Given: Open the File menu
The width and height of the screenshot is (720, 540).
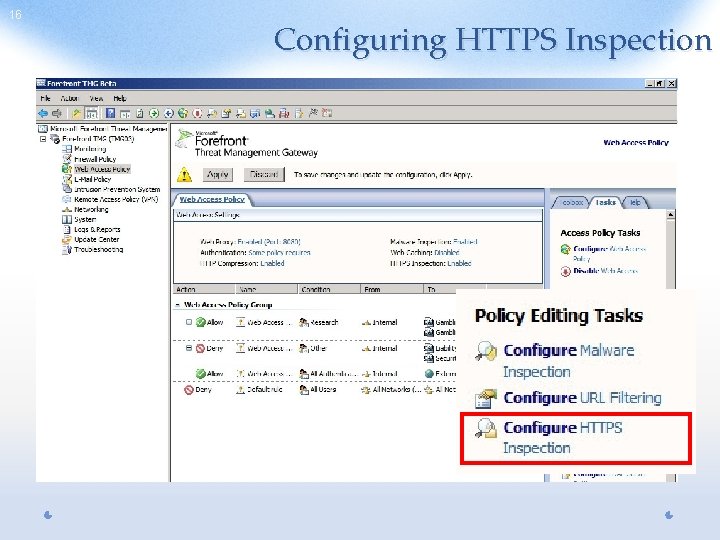Looking at the screenshot, I should (45, 98).
